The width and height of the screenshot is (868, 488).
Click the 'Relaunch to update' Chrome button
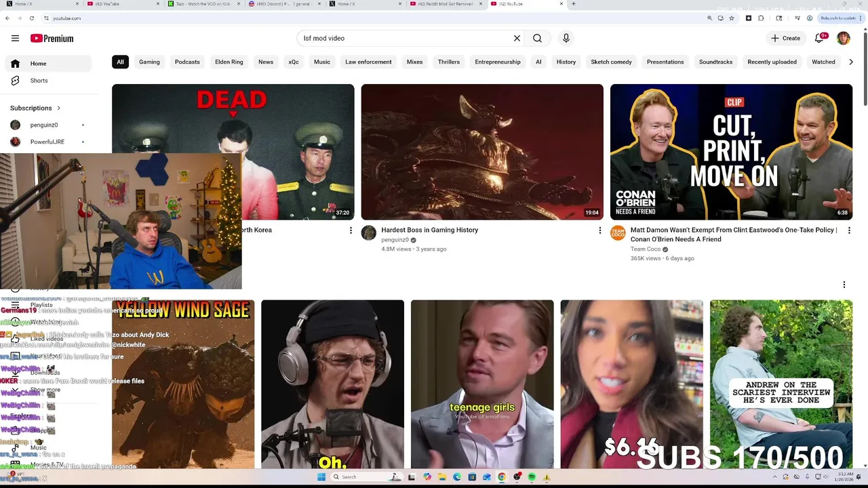840,18
